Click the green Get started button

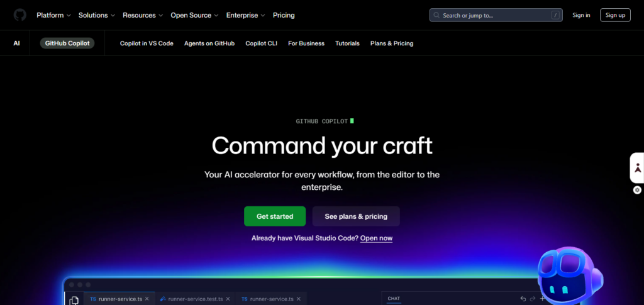[275, 216]
